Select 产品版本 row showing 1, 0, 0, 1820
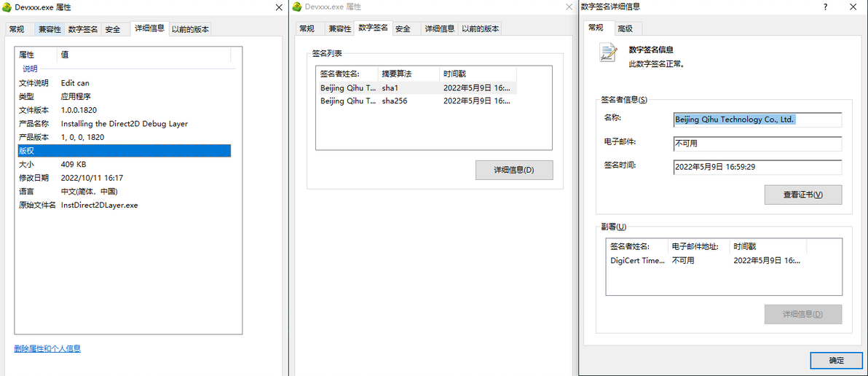The image size is (868, 376). point(124,137)
